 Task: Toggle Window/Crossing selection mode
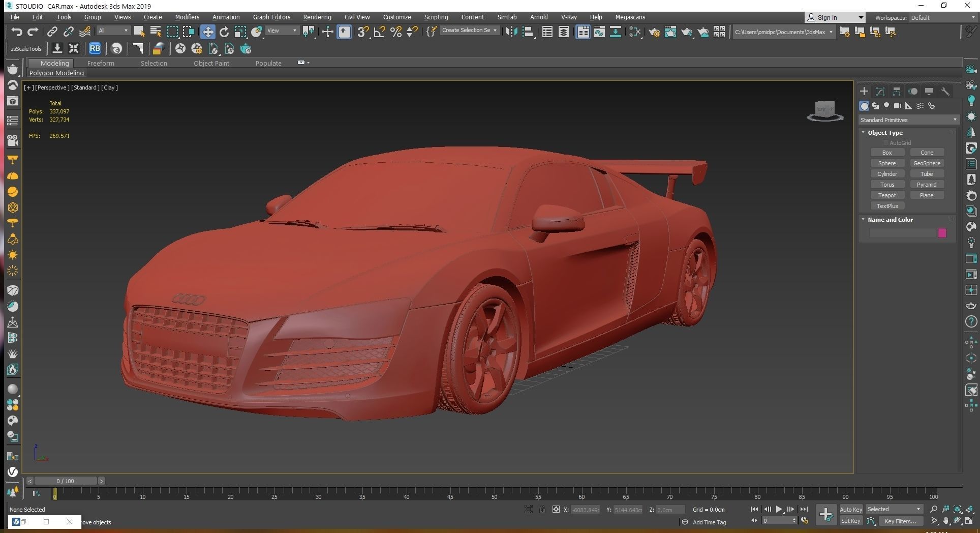(189, 32)
